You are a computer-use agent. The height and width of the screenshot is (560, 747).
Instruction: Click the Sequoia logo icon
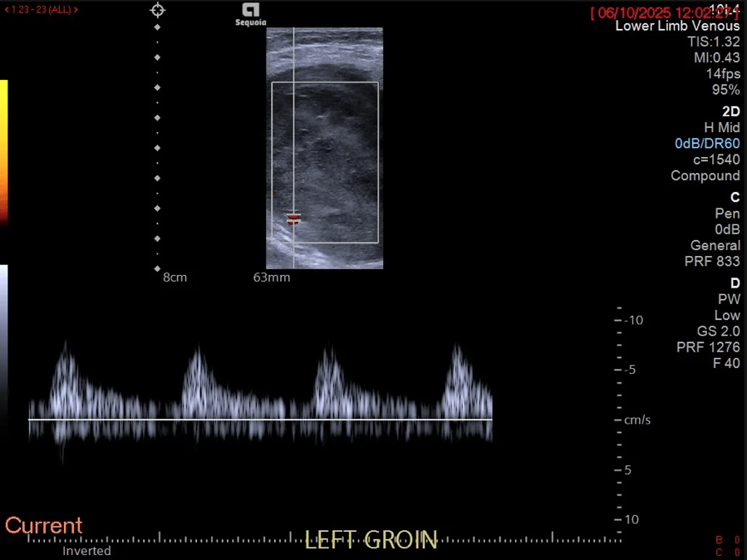pos(250,12)
